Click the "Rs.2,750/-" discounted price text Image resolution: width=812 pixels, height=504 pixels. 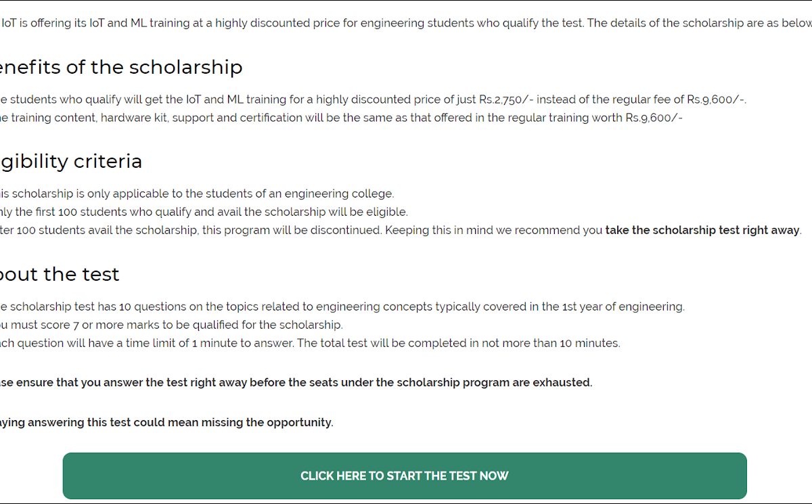coord(506,99)
